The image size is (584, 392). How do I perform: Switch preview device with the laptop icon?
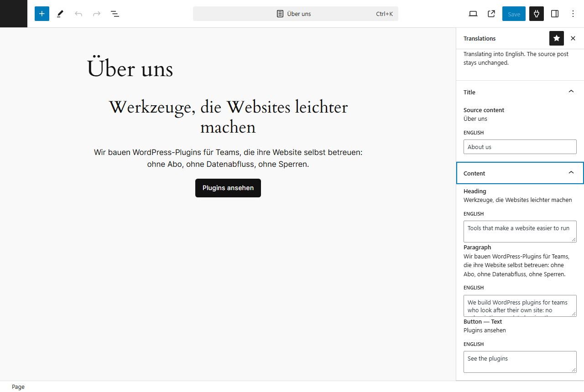(473, 14)
